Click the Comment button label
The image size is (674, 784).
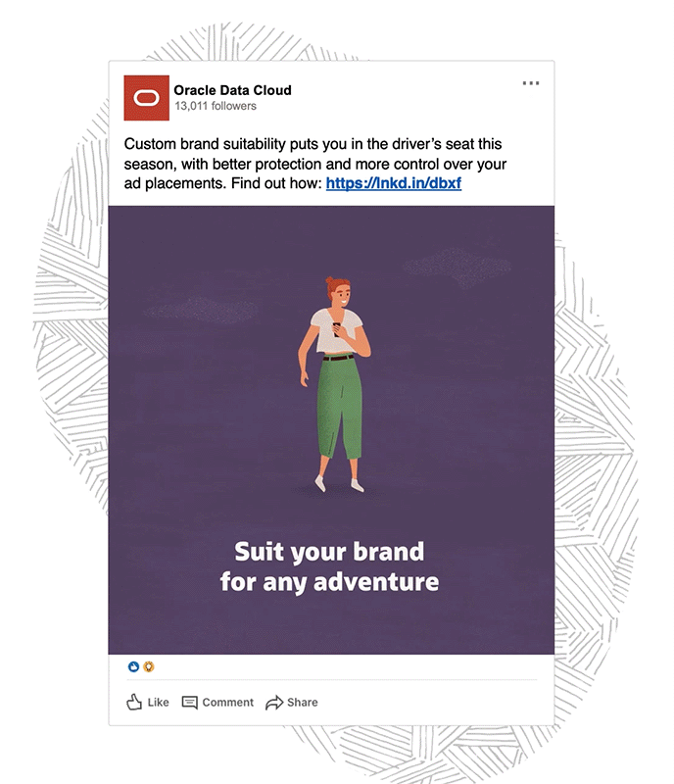point(227,703)
